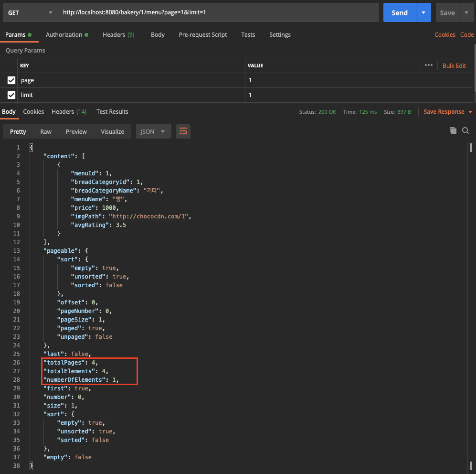Toggle the line wrap icon

pos(183,131)
